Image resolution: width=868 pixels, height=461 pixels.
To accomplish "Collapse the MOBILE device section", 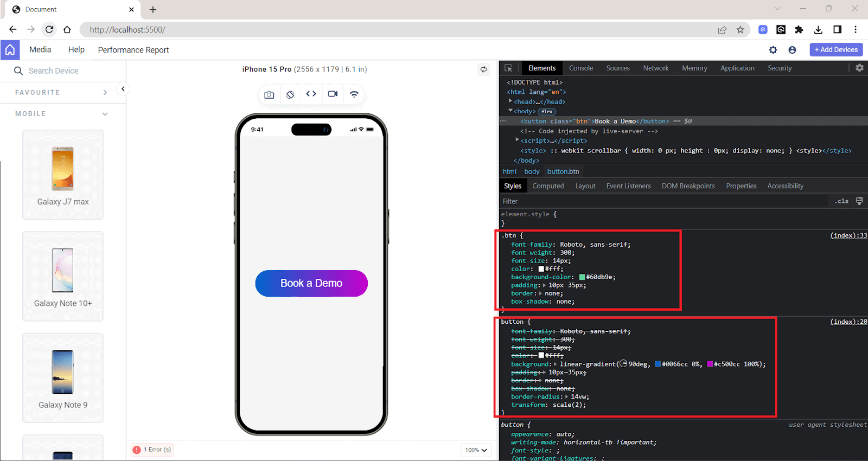I will point(105,114).
